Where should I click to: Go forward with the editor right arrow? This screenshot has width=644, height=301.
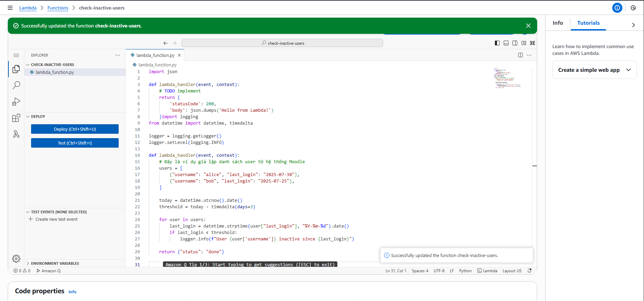(x=174, y=43)
